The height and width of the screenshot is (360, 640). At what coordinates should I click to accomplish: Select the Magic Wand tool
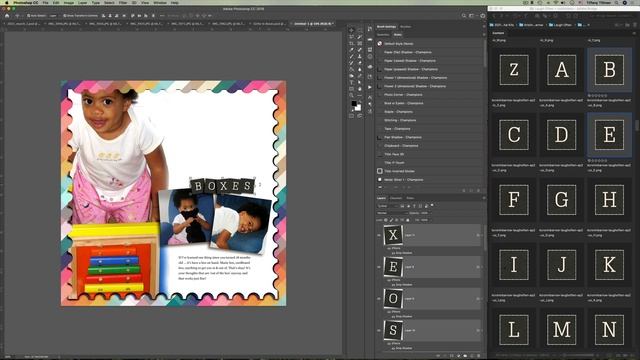coord(360,37)
